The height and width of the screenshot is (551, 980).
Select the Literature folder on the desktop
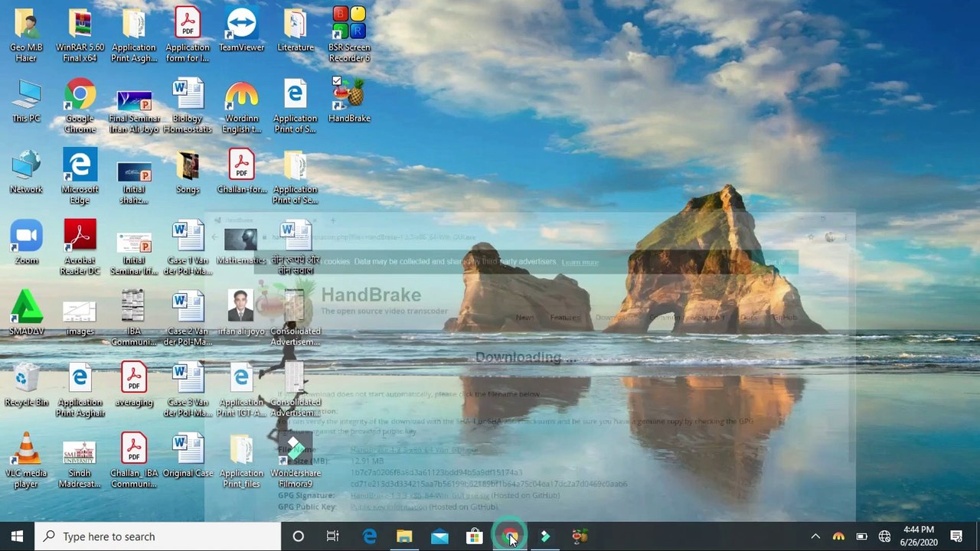tap(296, 31)
